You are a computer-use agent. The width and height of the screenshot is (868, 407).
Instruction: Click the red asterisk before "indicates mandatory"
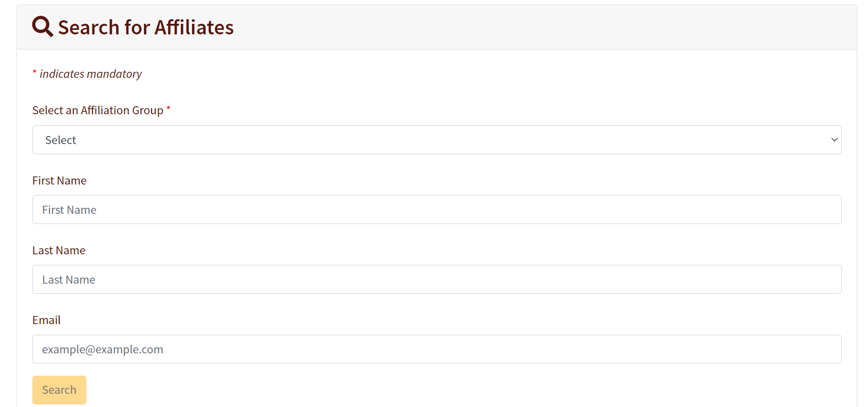[x=34, y=73]
